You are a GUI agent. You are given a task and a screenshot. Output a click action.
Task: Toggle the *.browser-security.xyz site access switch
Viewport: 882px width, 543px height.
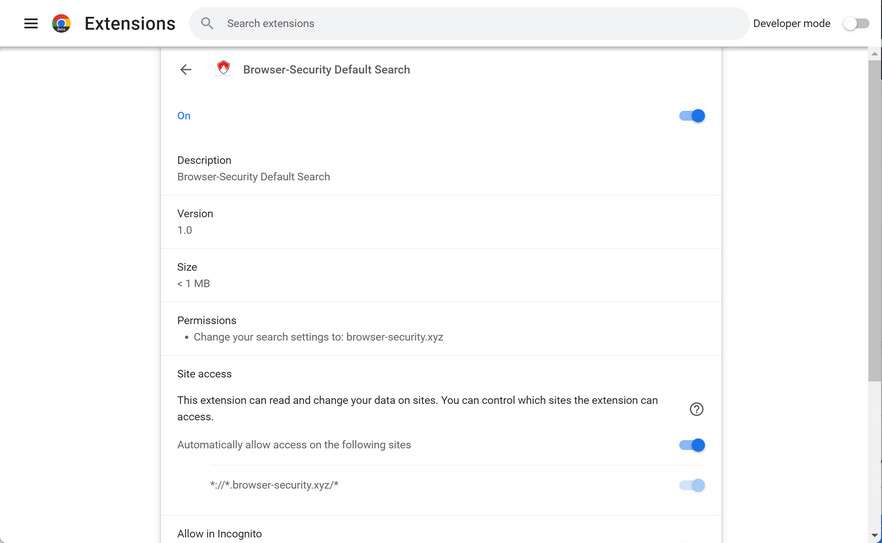(692, 485)
